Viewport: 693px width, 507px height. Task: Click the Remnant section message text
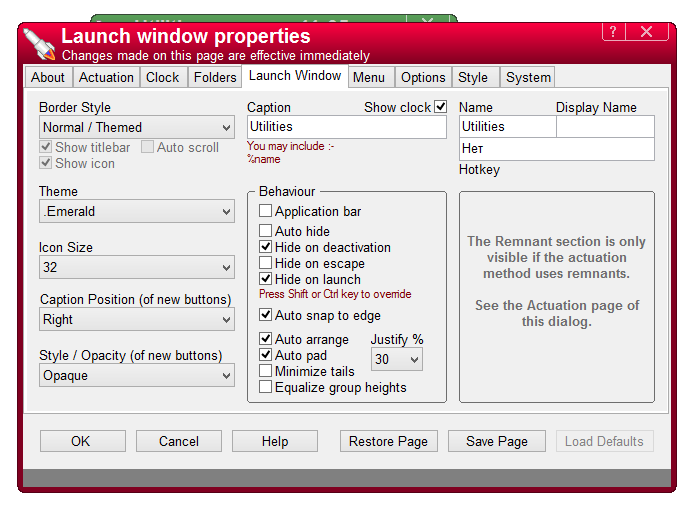(557, 281)
